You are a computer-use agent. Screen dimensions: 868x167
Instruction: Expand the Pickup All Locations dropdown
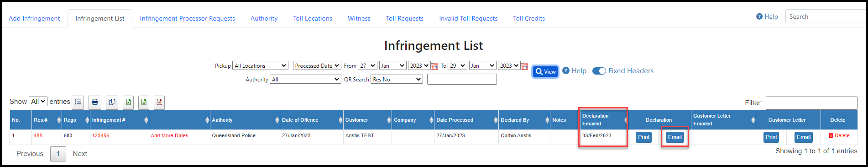point(260,66)
